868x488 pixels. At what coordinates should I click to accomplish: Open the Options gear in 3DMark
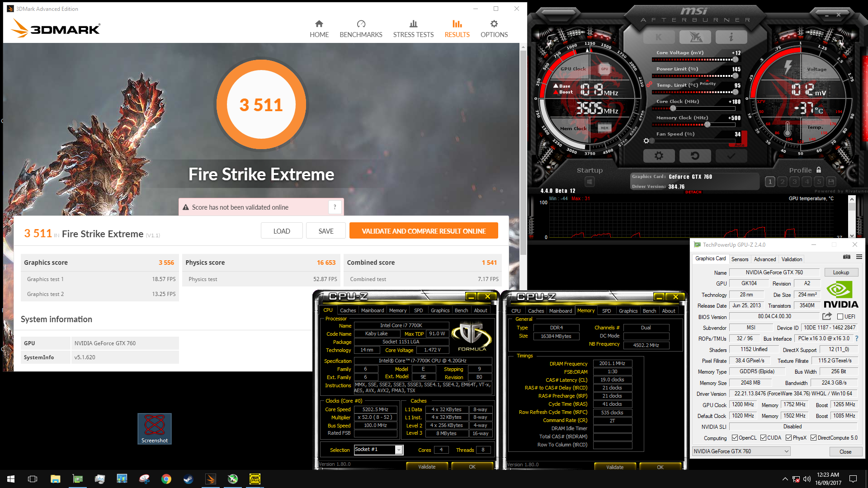[494, 29]
